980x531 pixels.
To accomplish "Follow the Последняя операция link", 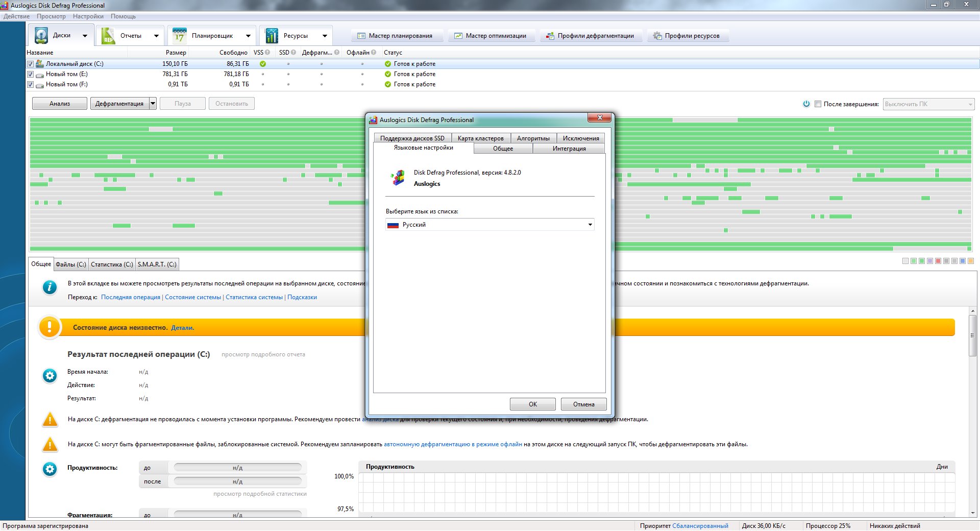I will (131, 297).
